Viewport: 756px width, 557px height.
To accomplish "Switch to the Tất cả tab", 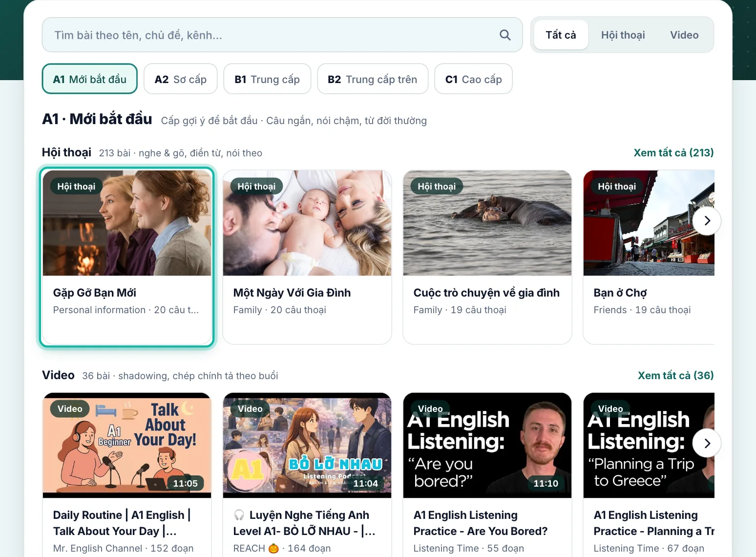I will click(561, 35).
